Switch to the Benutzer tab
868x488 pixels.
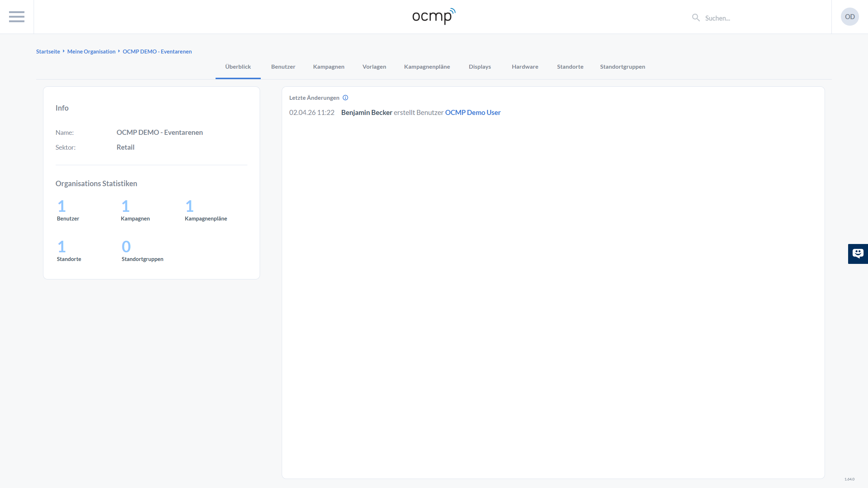click(x=283, y=67)
